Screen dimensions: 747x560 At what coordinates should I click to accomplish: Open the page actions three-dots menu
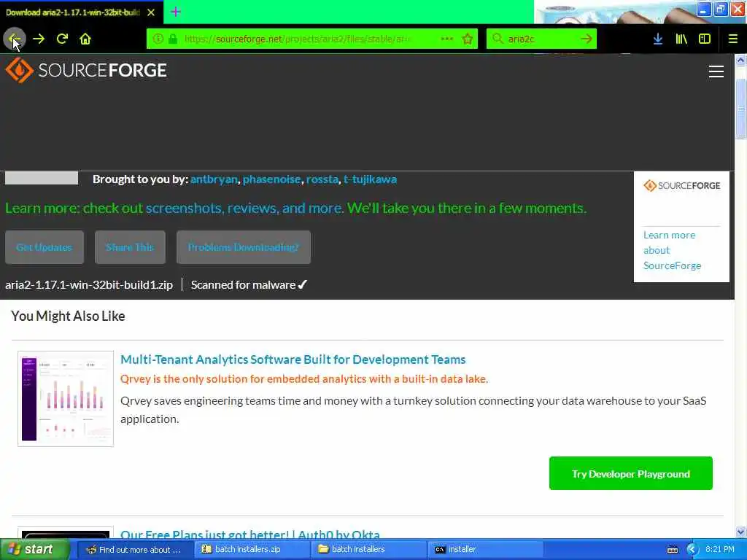447,39
